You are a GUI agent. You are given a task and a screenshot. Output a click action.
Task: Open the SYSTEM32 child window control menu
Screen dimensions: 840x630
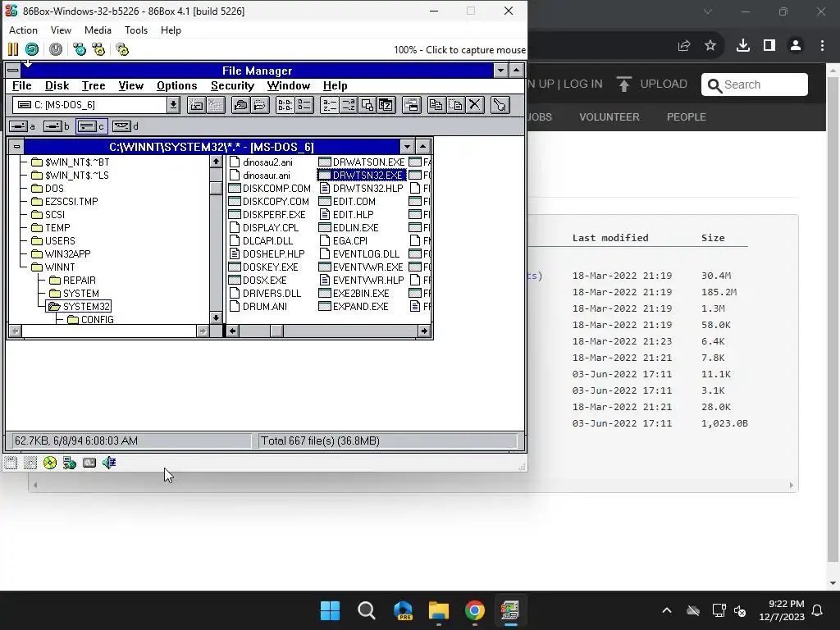(x=16, y=146)
